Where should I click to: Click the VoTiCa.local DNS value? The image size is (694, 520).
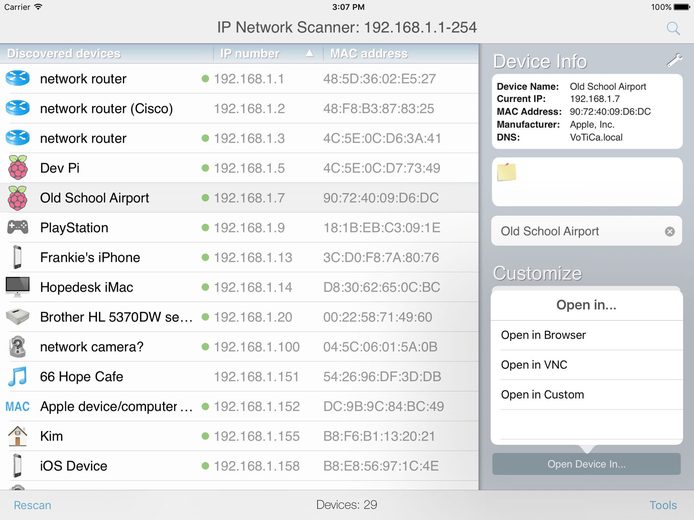pos(596,137)
